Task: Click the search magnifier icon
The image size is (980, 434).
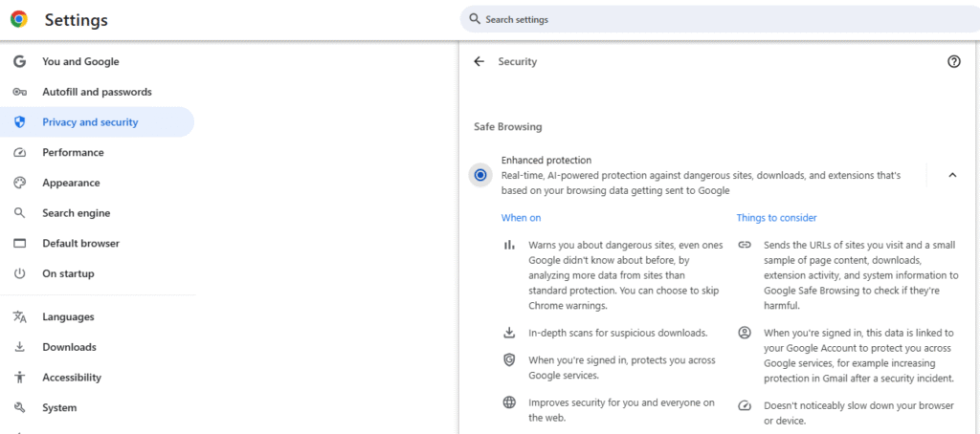Action: click(475, 19)
